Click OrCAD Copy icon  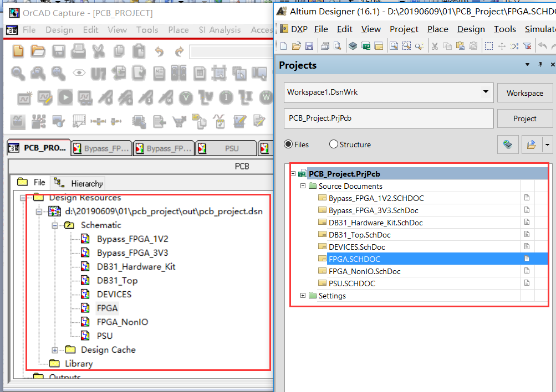click(119, 51)
